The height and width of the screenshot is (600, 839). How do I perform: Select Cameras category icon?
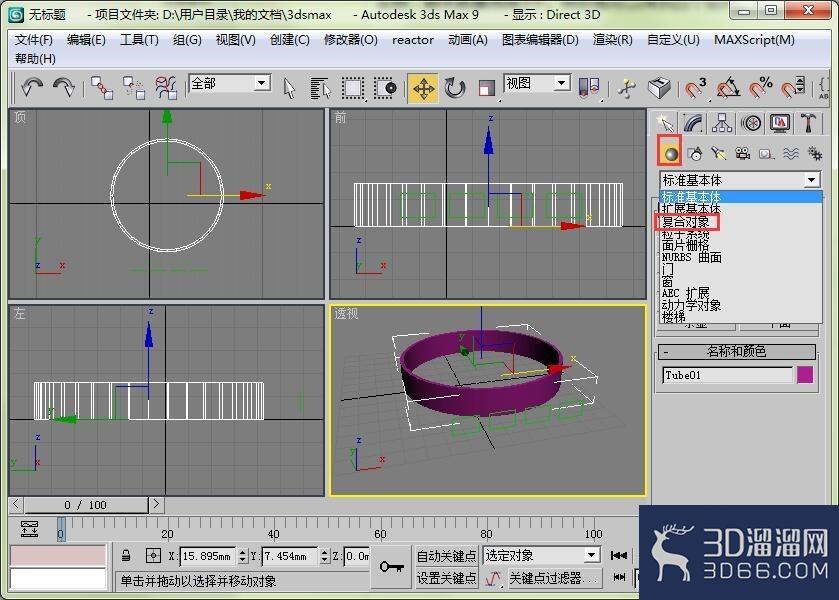click(743, 154)
